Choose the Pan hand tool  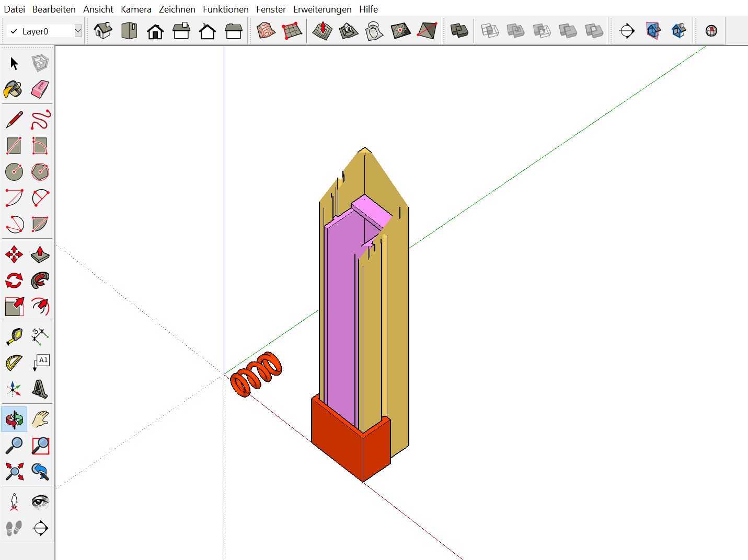[x=40, y=419]
